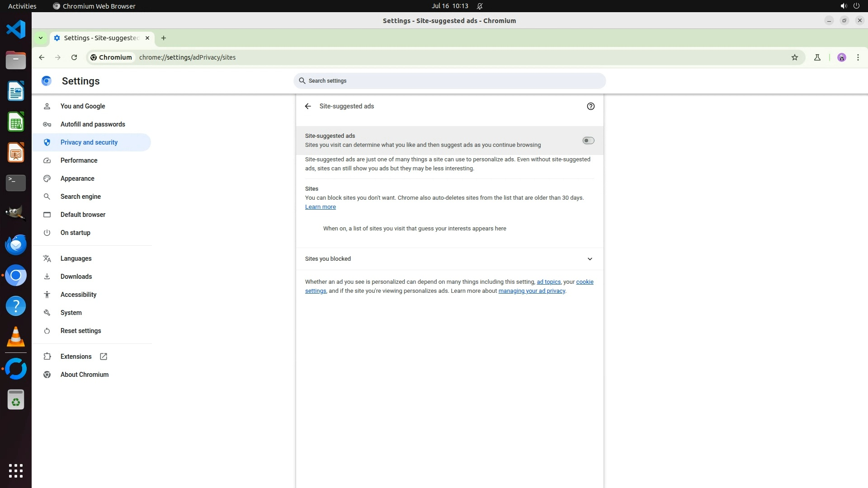Expand the Sites you blocked section

point(590,259)
